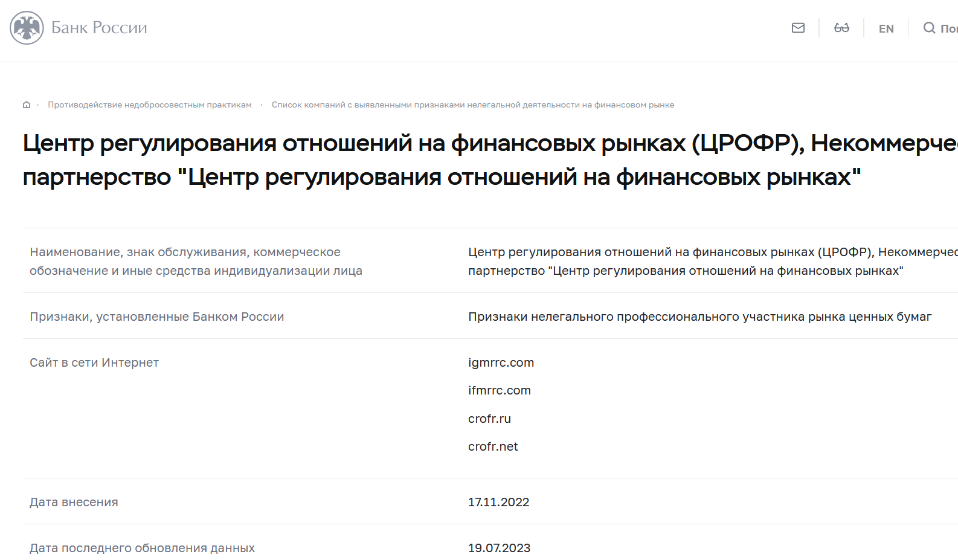
Task: Click the 'Наименование, знак обслуживания' row label
Action: [x=196, y=261]
